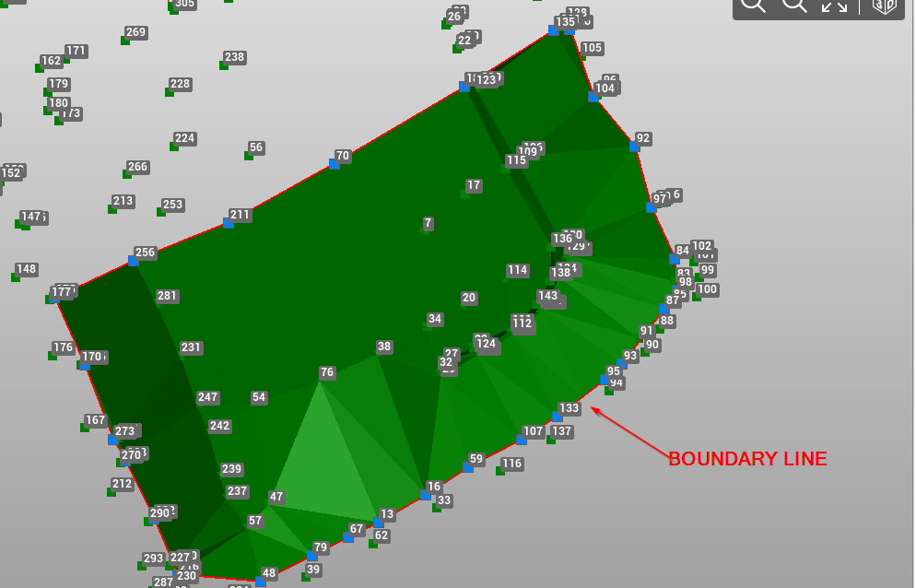Select blue boundary point marker 256
This screenshot has width=916, height=588.
coord(134,261)
